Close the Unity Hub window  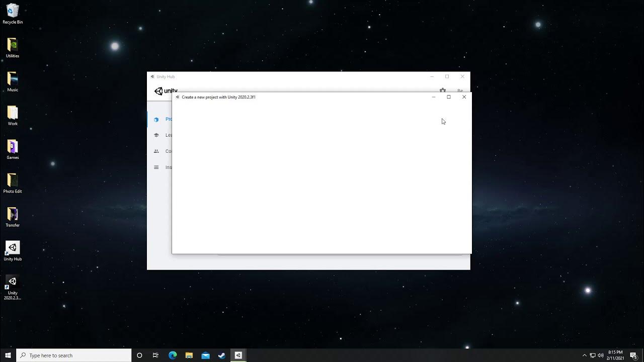[462, 76]
